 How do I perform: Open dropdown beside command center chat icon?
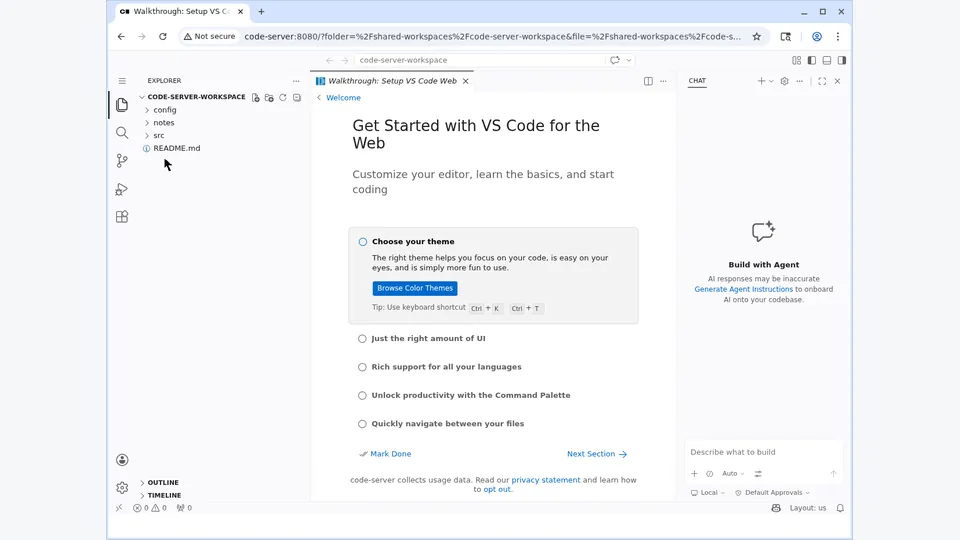tap(629, 60)
